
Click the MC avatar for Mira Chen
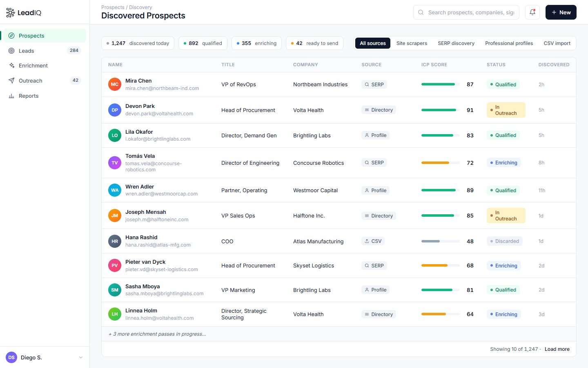(115, 84)
